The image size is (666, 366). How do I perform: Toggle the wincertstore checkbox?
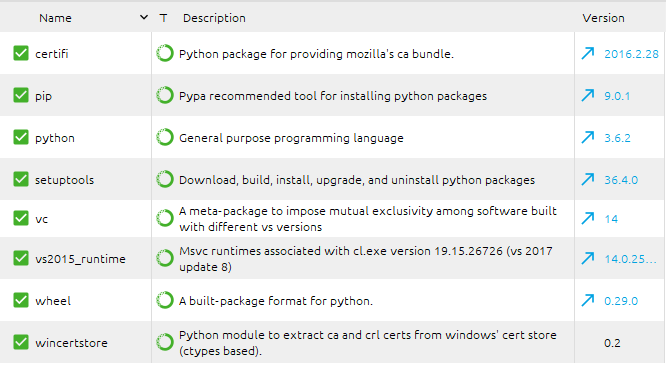point(21,342)
